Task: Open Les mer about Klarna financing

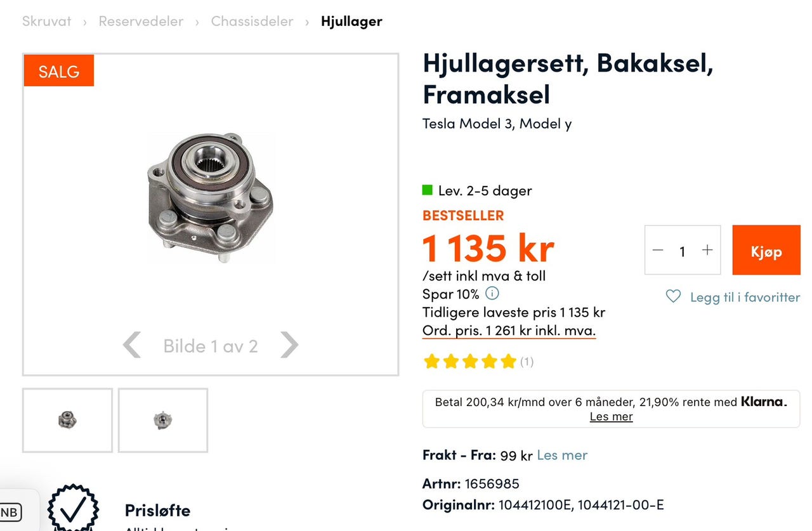Action: [611, 416]
